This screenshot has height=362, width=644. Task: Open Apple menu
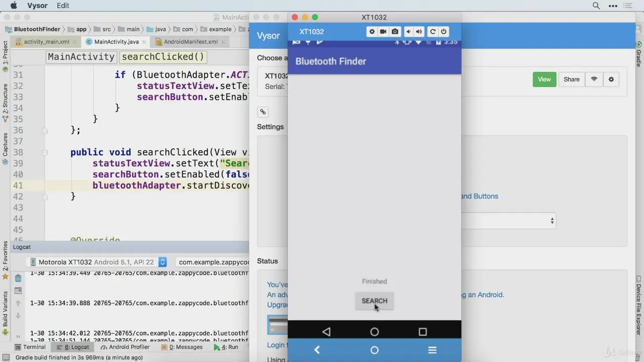[14, 6]
